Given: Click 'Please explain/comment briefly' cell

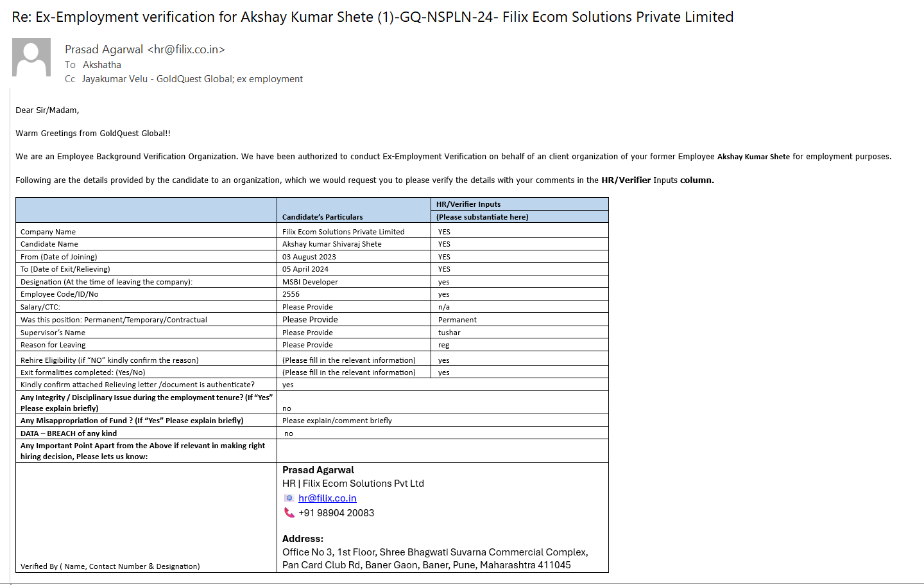Looking at the screenshot, I should click(x=337, y=421).
